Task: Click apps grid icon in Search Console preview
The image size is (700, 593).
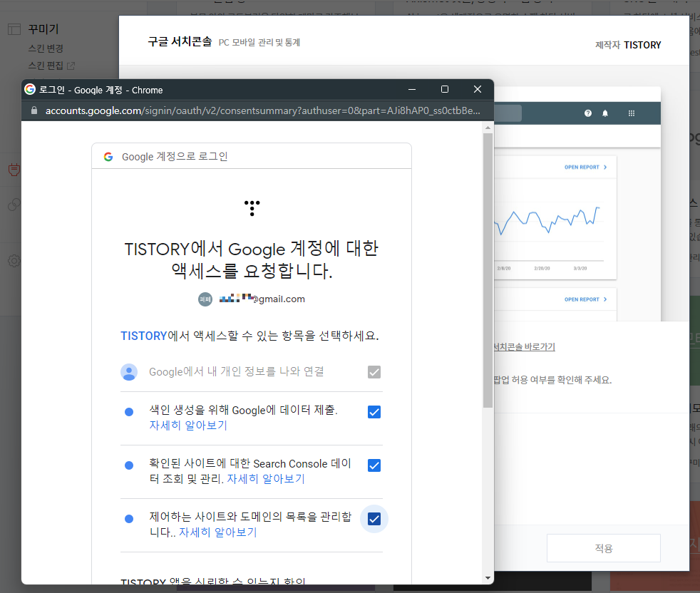Action: coord(632,113)
